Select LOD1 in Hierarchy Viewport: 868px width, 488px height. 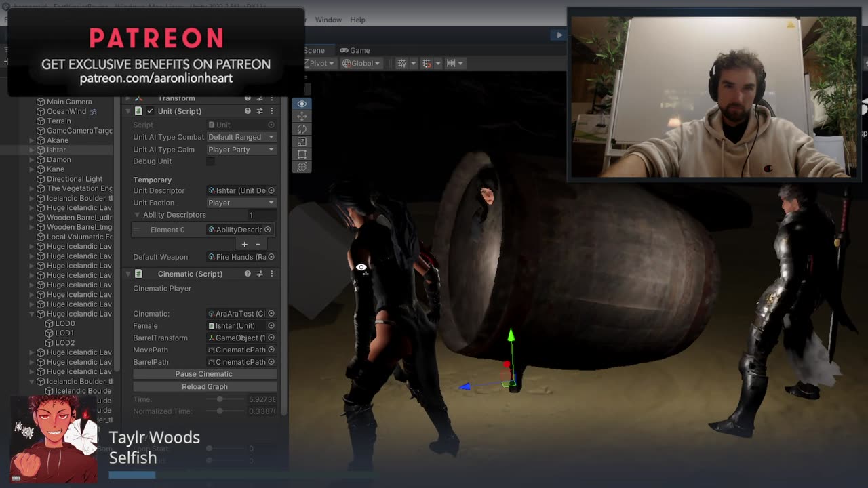(x=65, y=333)
